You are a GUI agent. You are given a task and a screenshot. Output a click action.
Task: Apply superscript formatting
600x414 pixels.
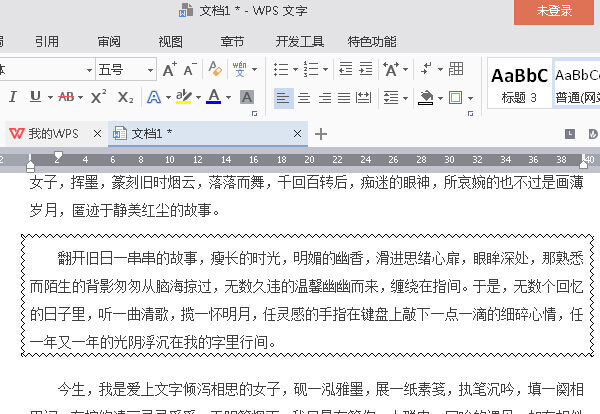point(97,97)
